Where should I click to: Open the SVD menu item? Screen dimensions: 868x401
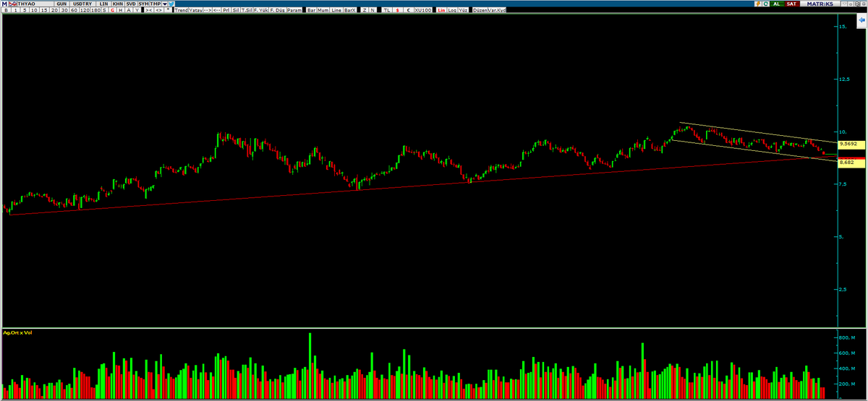coord(131,4)
